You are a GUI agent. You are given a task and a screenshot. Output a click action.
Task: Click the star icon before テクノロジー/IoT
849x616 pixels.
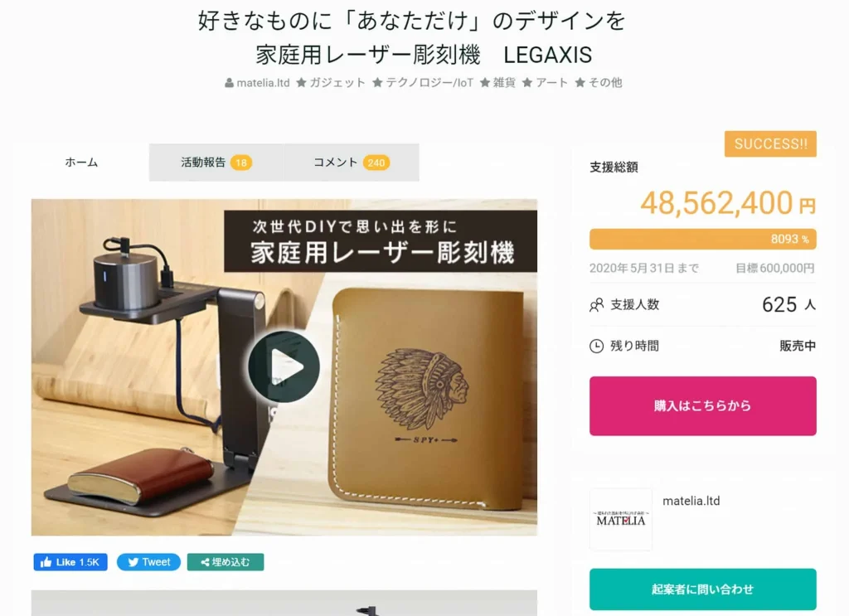pos(377,82)
